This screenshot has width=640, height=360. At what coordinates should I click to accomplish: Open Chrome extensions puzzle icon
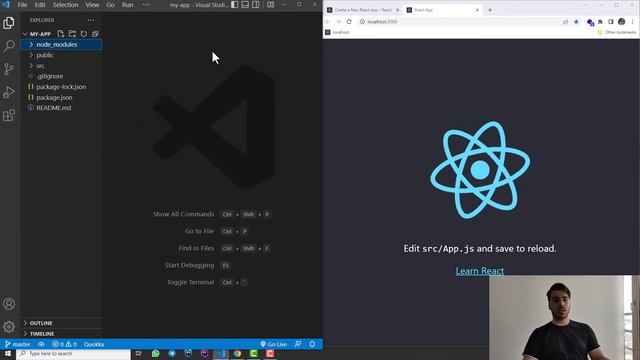click(x=600, y=22)
